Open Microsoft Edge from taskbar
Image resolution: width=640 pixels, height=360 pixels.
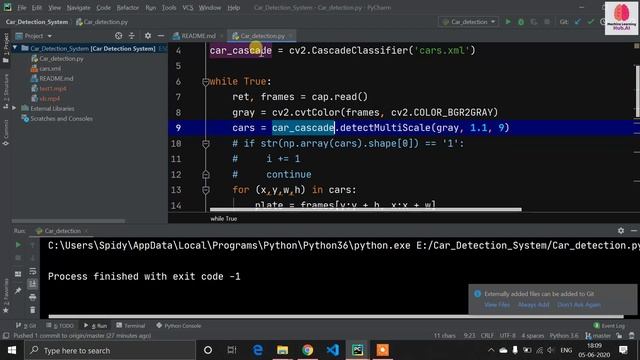[258, 350]
